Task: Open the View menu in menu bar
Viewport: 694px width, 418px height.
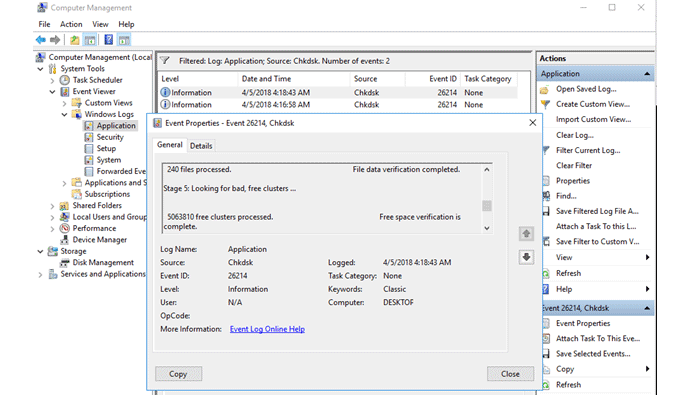Action: (100, 24)
